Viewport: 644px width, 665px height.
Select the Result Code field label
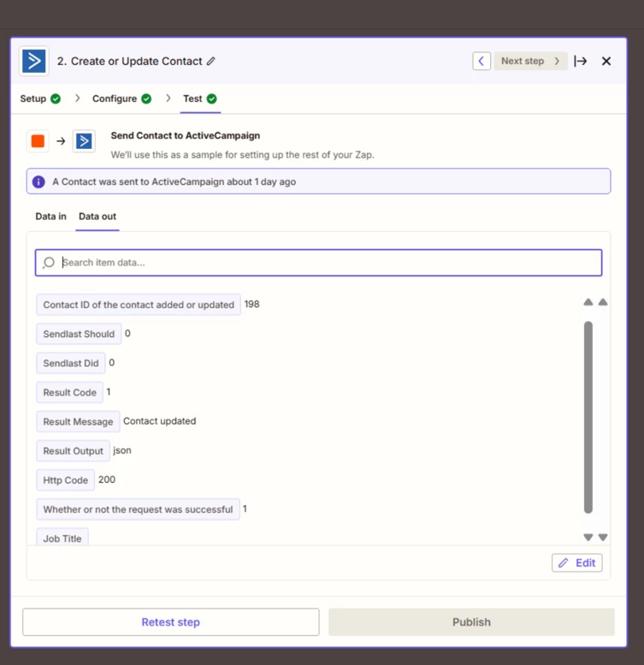tap(69, 393)
